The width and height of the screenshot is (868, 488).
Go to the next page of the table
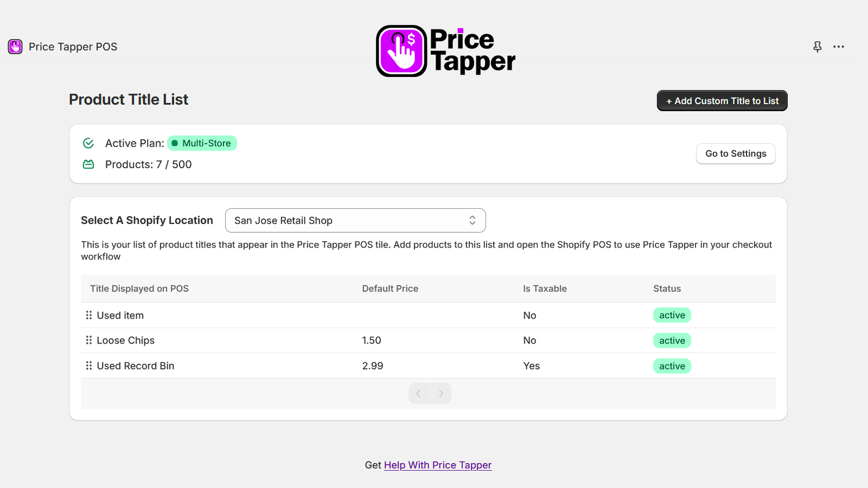[x=441, y=394]
